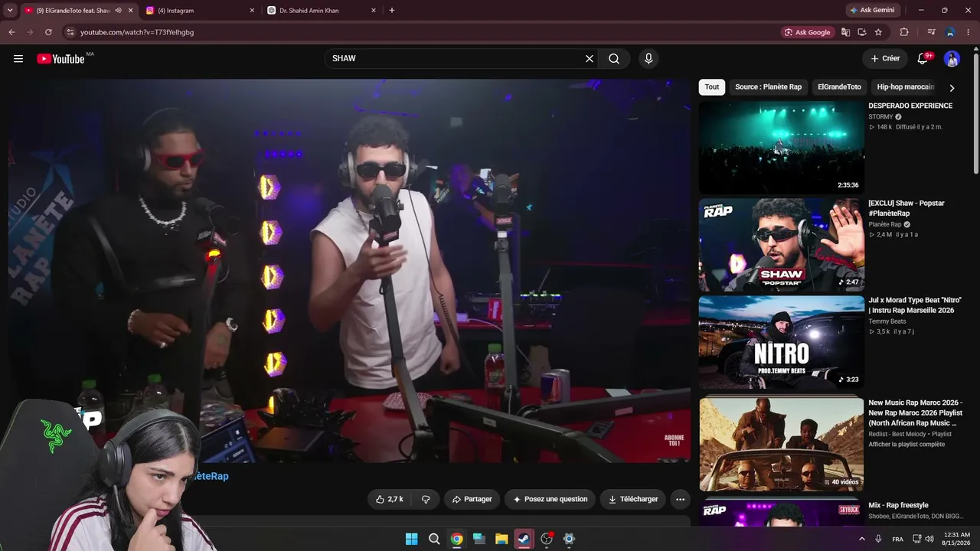Open Afficher la playlist complète link
Viewport: 980px width, 551px height.
tap(906, 445)
